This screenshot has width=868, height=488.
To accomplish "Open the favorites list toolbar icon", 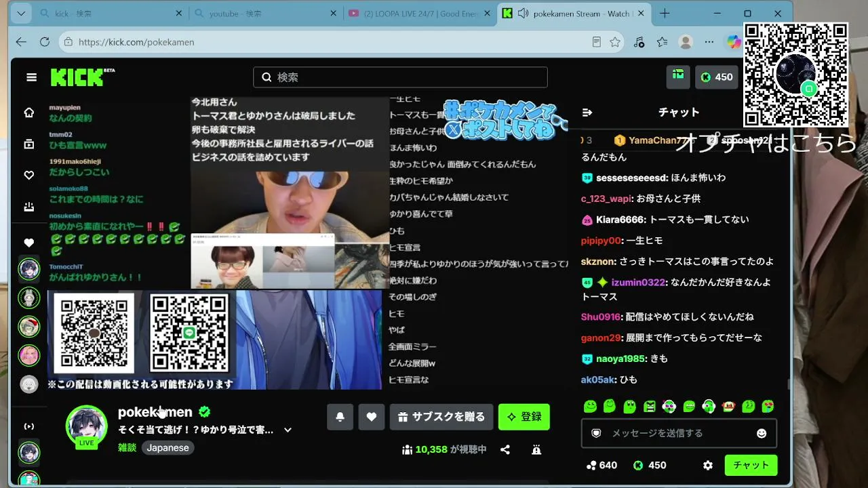I will tap(663, 42).
